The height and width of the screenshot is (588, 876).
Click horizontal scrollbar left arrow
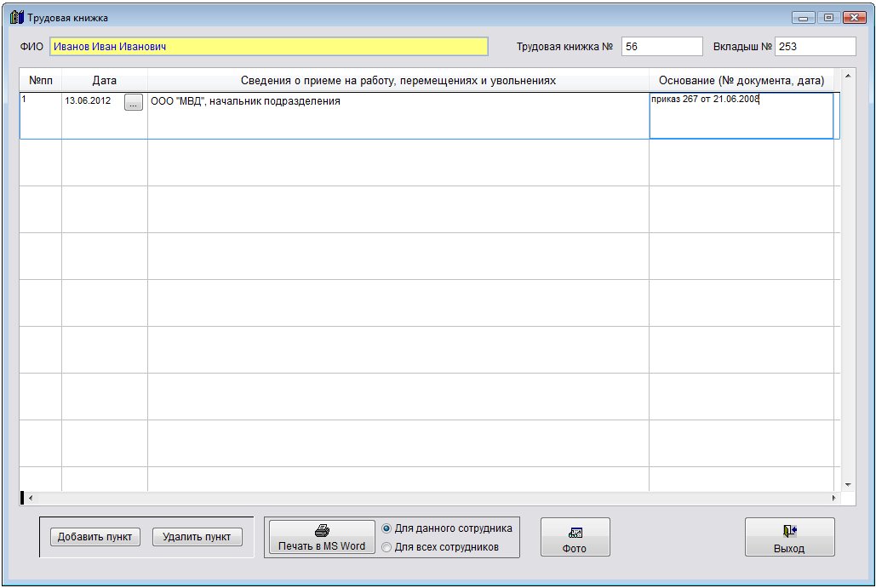tap(31, 498)
